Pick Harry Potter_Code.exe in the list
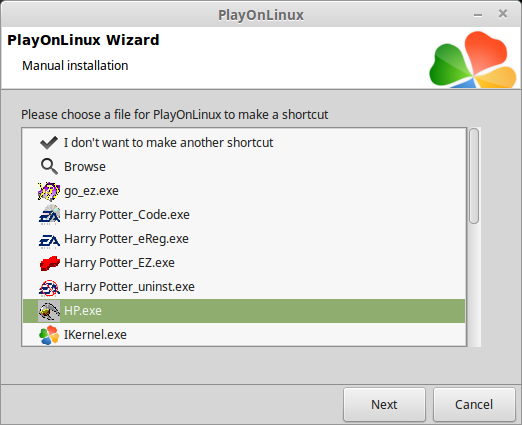The image size is (522, 425). (x=244, y=215)
